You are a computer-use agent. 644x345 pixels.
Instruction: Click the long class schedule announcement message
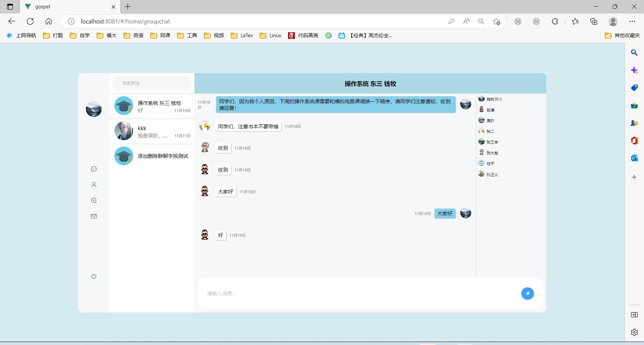tap(335, 105)
